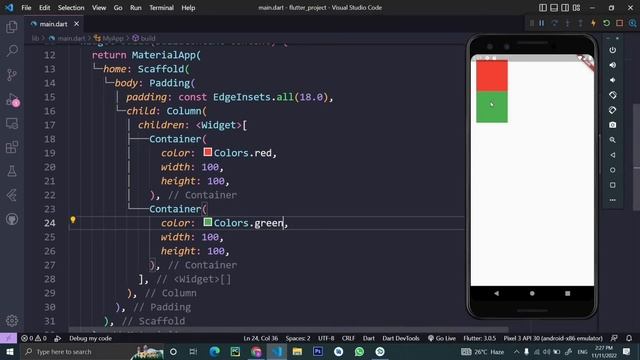
Task: Open Dart DevTools from the status bar
Action: pos(401,338)
